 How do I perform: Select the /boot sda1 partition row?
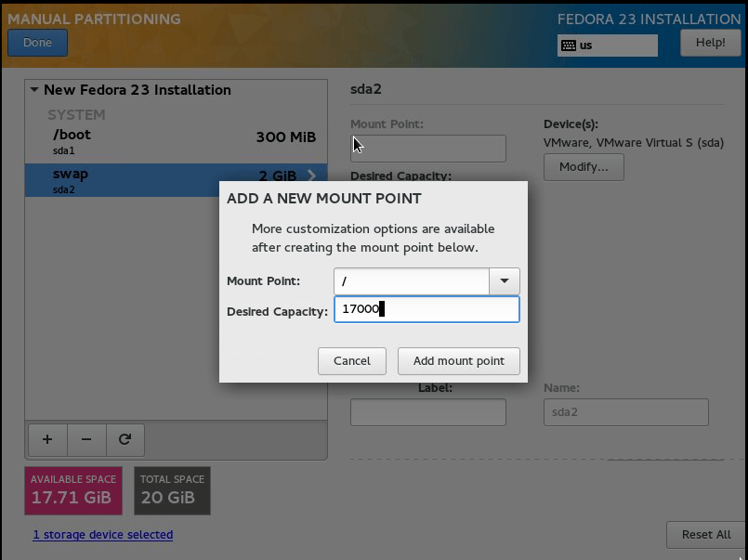[x=176, y=141]
